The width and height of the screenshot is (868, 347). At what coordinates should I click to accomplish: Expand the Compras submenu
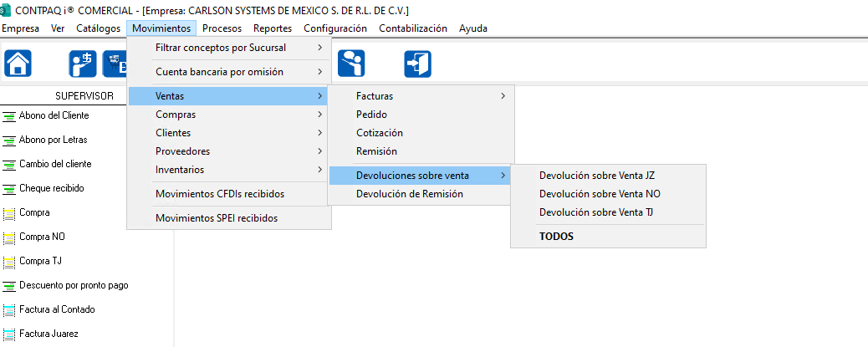coord(229,115)
